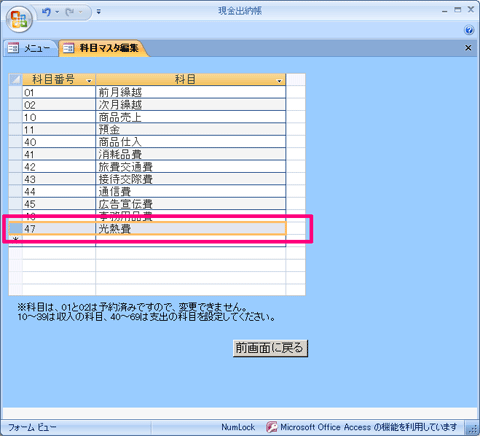The image size is (480, 436).
Task: Open Access Help icon
Action: pos(469,30)
